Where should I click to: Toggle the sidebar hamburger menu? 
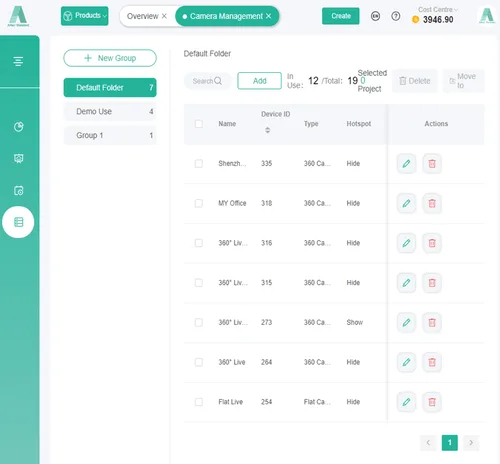pos(18,61)
